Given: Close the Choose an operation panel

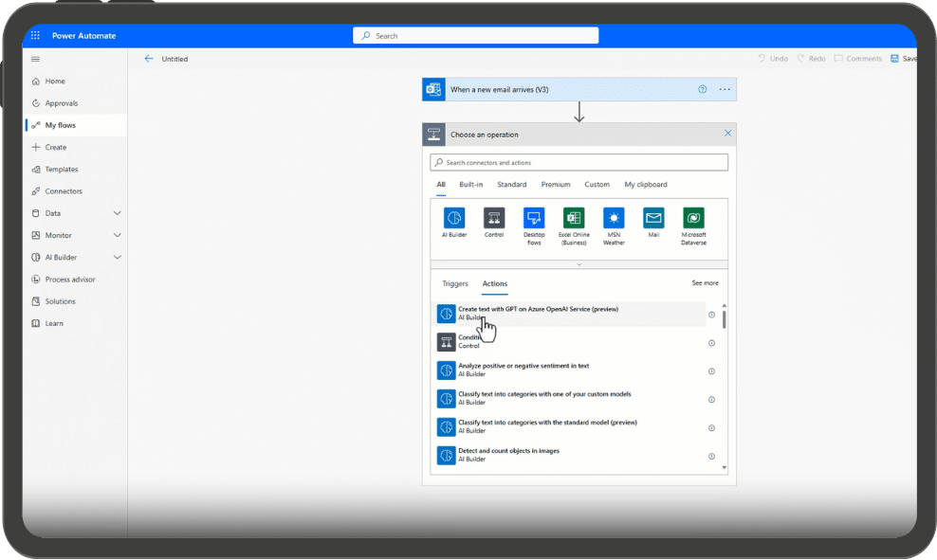Looking at the screenshot, I should click(x=727, y=134).
